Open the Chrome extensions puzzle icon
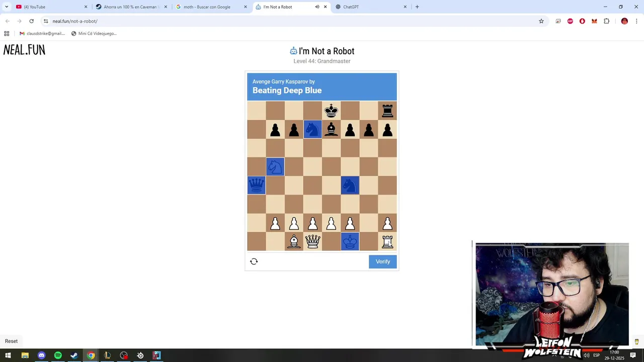Image resolution: width=644 pixels, height=362 pixels. coord(606,21)
